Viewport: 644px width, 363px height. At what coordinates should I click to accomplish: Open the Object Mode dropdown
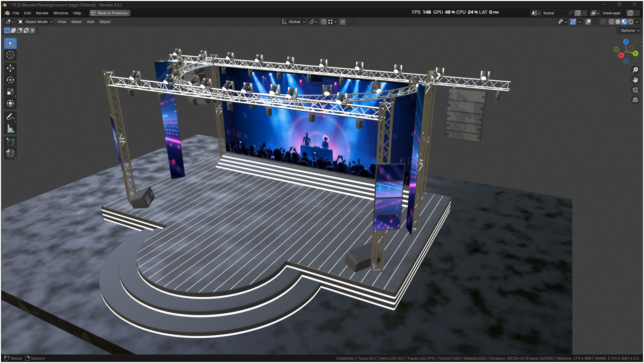(35, 22)
